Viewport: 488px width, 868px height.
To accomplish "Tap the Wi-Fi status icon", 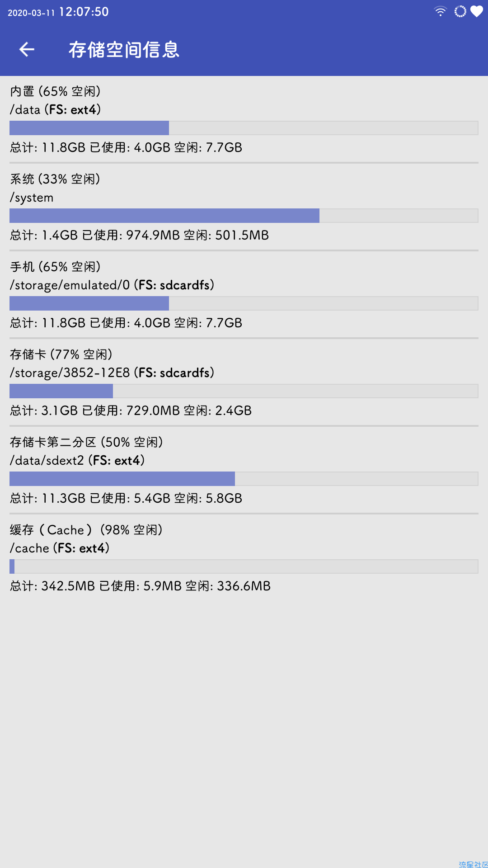I will pyautogui.click(x=440, y=11).
